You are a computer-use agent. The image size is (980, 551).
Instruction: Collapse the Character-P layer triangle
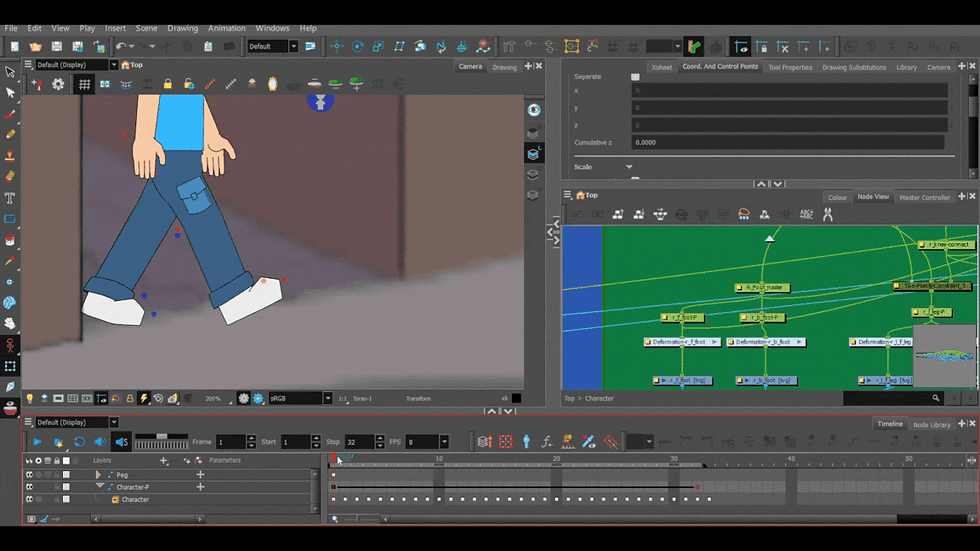pyautogui.click(x=100, y=487)
